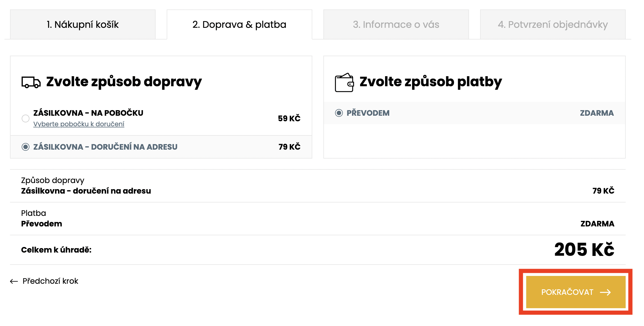Image resolution: width=644 pixels, height=326 pixels.
Task: Click the Zvolte způsob dopravy heading
Action: pyautogui.click(x=124, y=82)
